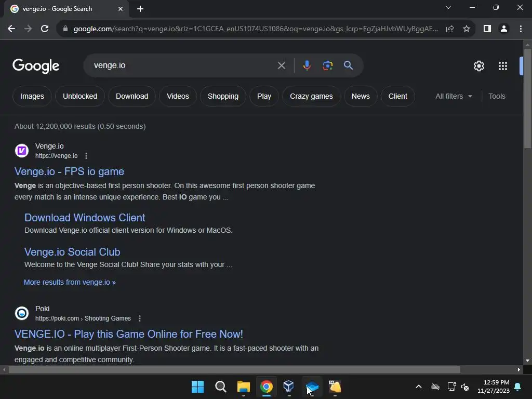Open the Venge.io Social Club link
532x399 pixels.
click(72, 252)
